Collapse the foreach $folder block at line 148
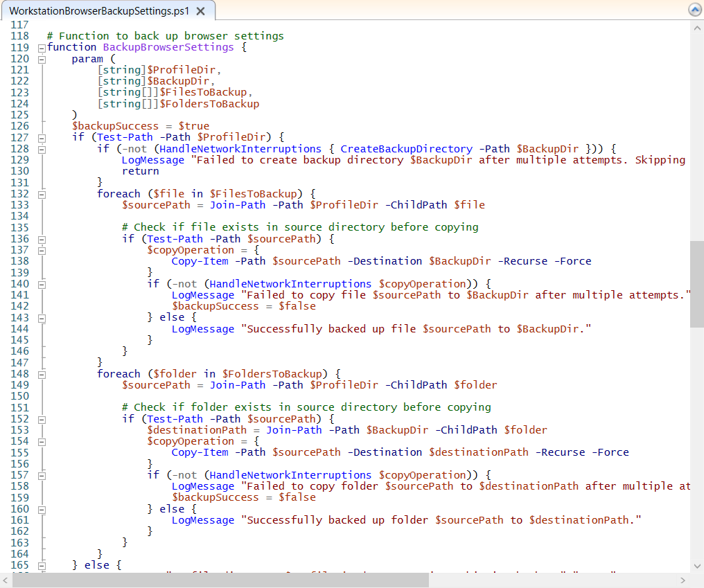The image size is (704, 588). click(42, 375)
